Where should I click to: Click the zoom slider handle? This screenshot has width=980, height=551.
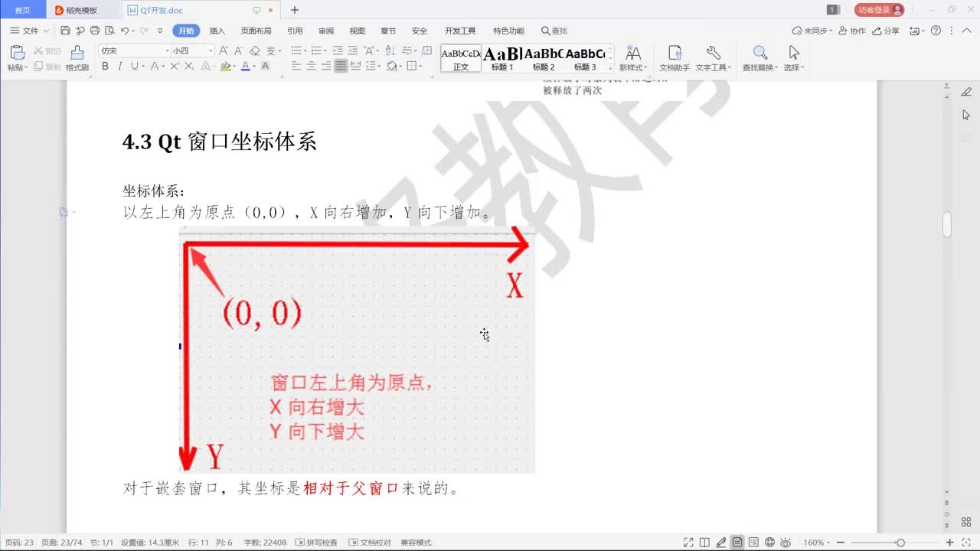pos(900,543)
